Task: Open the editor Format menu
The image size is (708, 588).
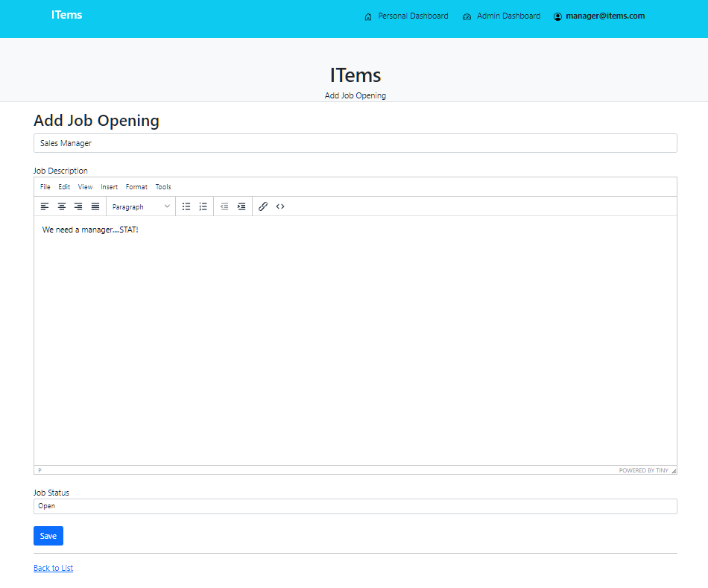Action: click(x=136, y=187)
